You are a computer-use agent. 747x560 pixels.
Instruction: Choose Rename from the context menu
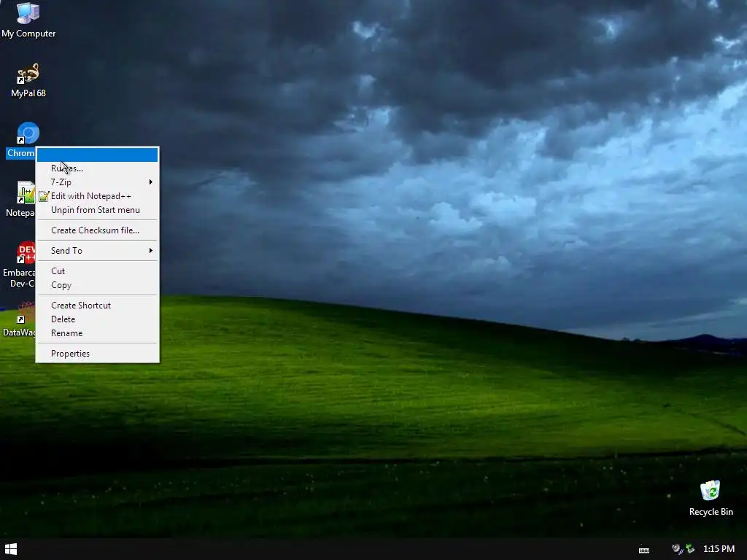coord(97,333)
